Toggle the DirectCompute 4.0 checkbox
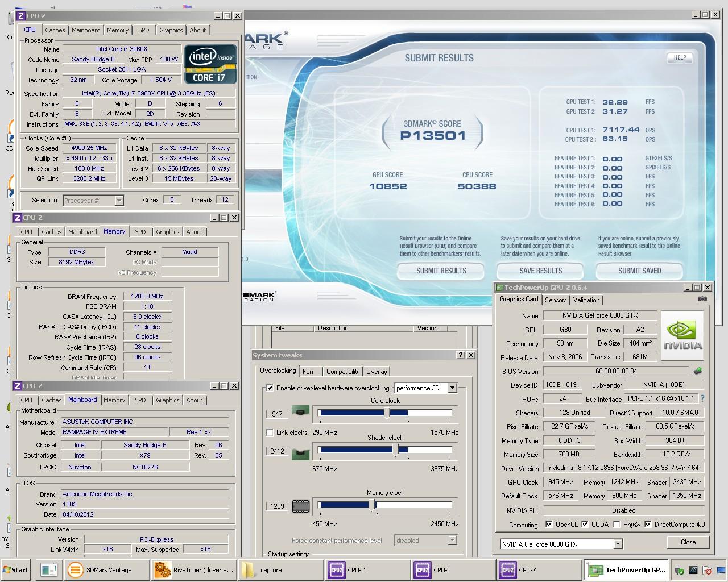This screenshot has height=582, width=728. click(648, 525)
